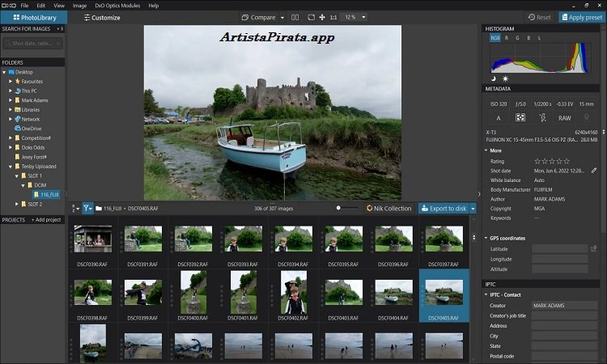The image size is (607, 364).
Task: Click the 1:1 zoom icon
Action: (333, 17)
